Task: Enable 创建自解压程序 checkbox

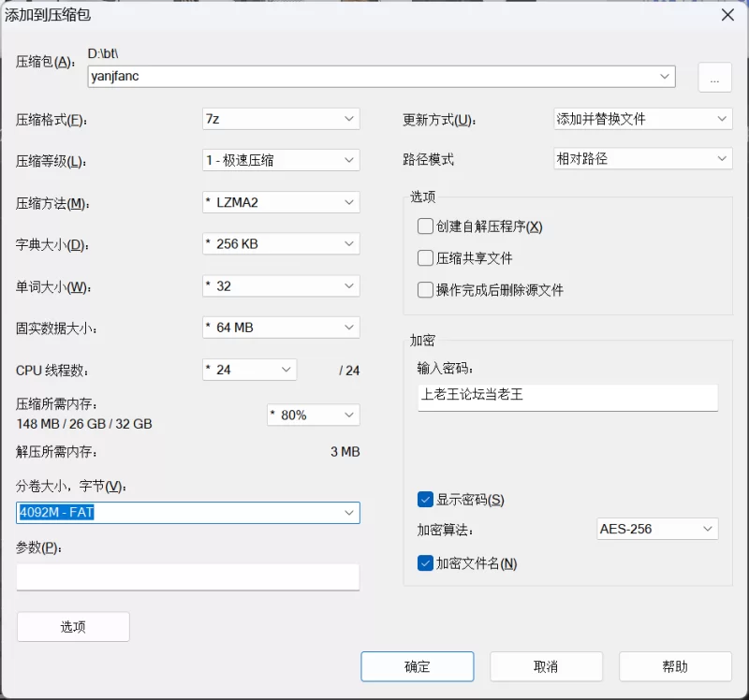Action: tap(426, 226)
